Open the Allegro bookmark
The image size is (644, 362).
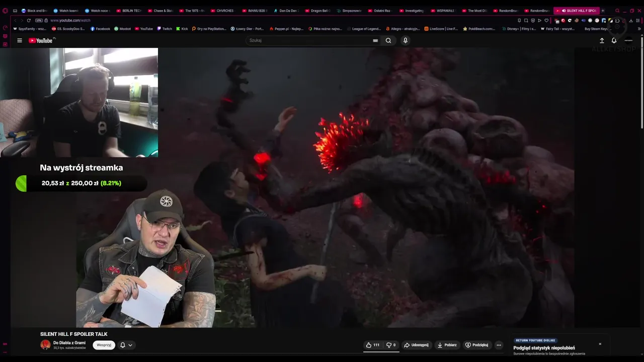pyautogui.click(x=403, y=29)
